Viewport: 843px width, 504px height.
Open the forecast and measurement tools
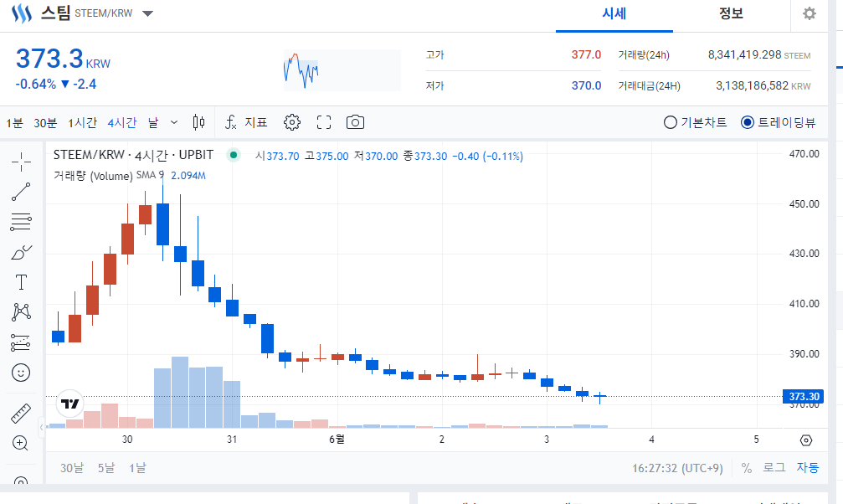[x=21, y=342]
